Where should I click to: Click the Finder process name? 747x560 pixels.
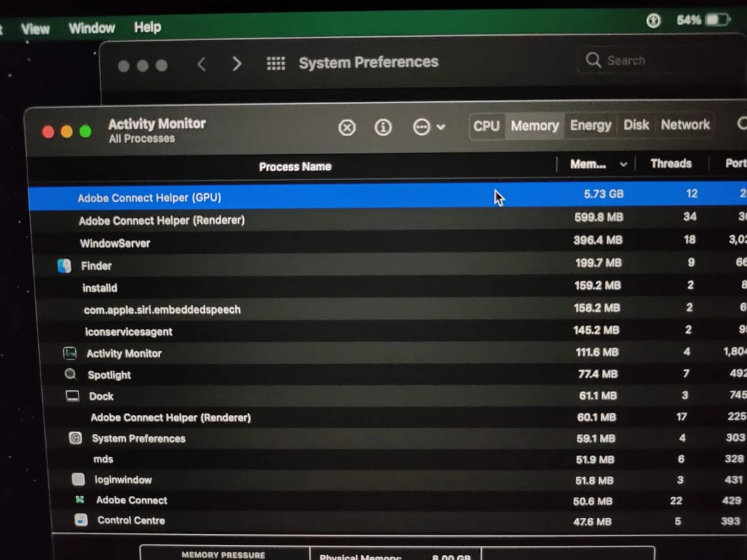point(96,266)
